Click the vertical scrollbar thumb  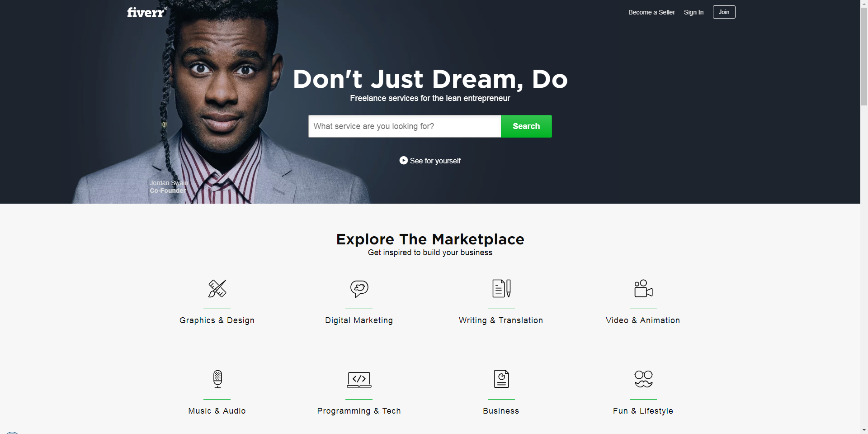click(864, 56)
